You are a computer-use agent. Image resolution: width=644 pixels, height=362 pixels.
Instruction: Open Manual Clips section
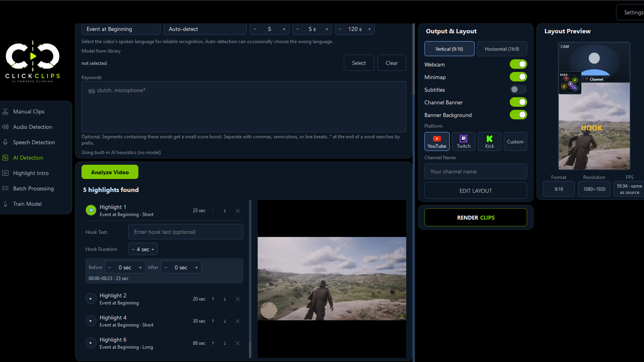[x=29, y=111]
